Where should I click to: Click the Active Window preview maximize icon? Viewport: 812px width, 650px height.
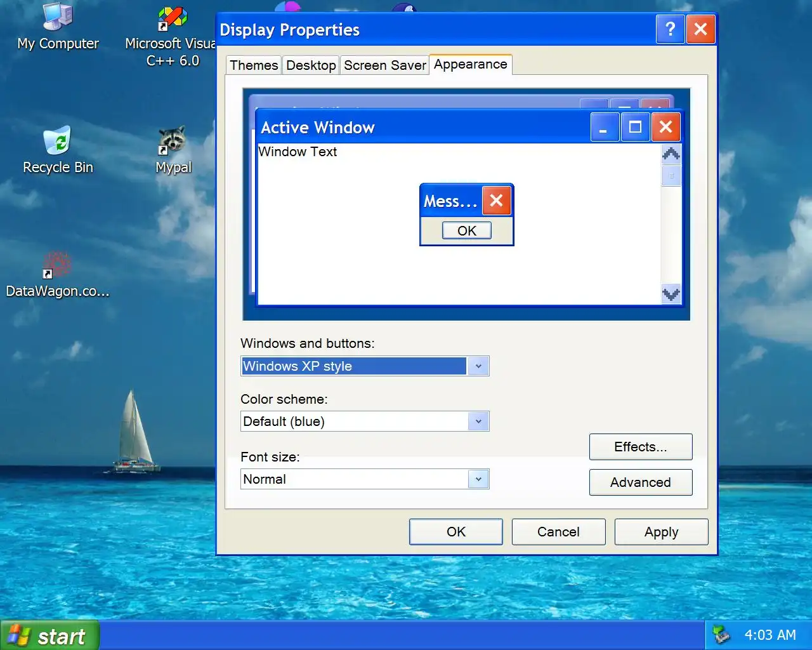pos(635,127)
